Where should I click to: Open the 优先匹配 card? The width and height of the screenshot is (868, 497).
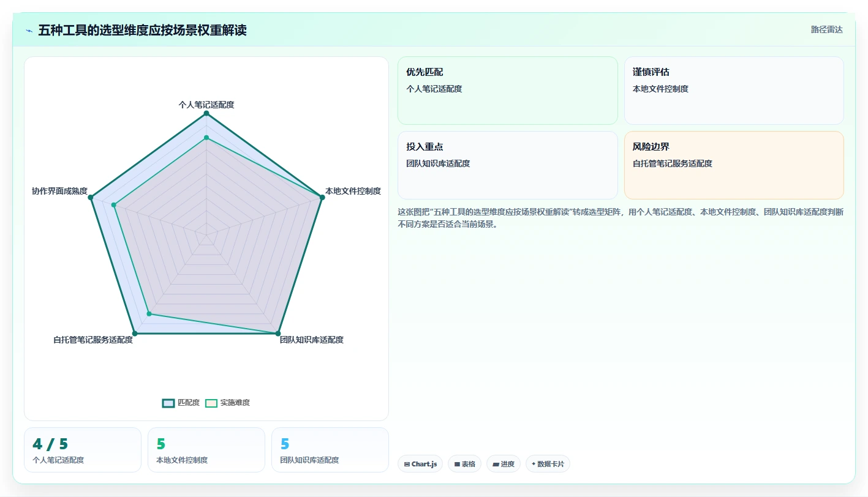point(508,91)
